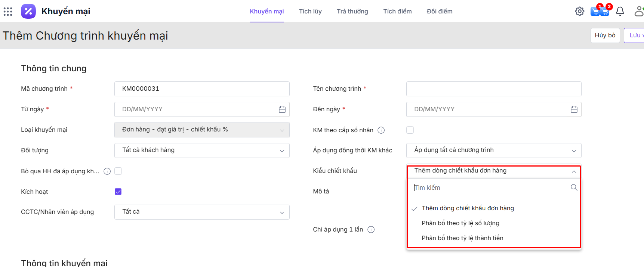This screenshot has height=267, width=644.
Task: Click the search magnifier in dropdown
Action: (574, 187)
